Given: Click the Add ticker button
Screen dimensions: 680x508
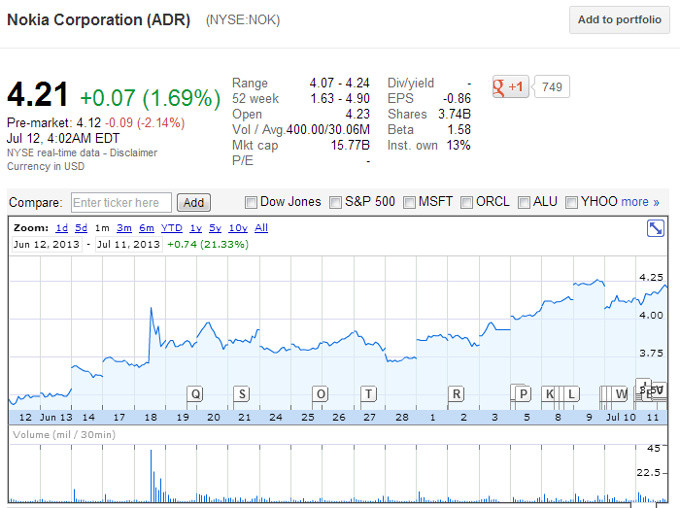Looking at the screenshot, I should click(x=194, y=203).
